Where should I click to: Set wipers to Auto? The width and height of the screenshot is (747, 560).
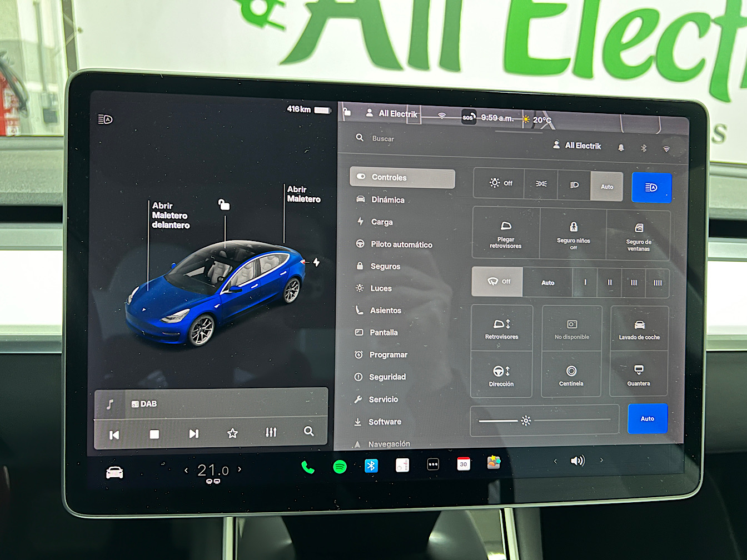[548, 282]
